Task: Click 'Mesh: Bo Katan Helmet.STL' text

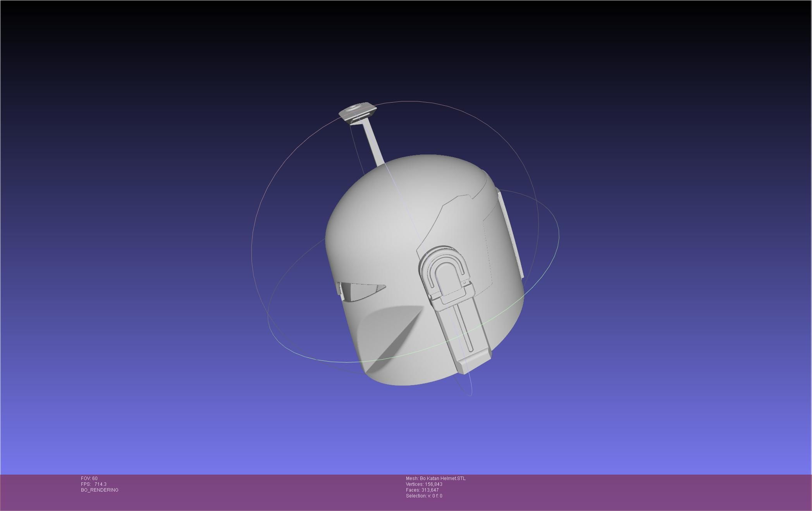Action: (x=436, y=478)
